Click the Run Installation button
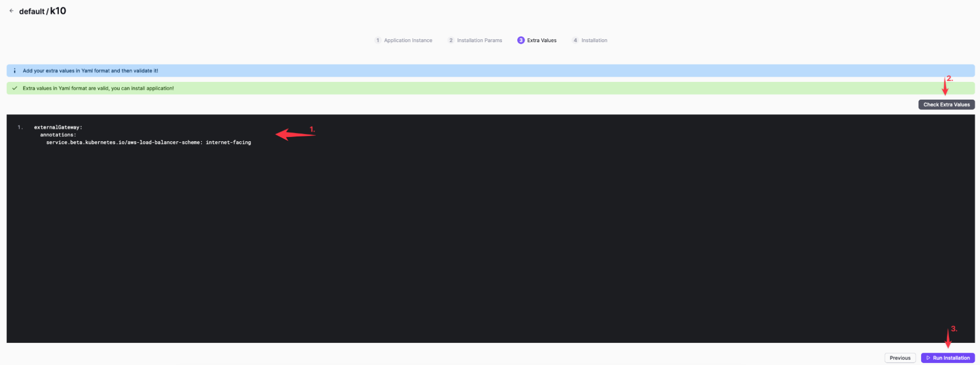 [948, 358]
